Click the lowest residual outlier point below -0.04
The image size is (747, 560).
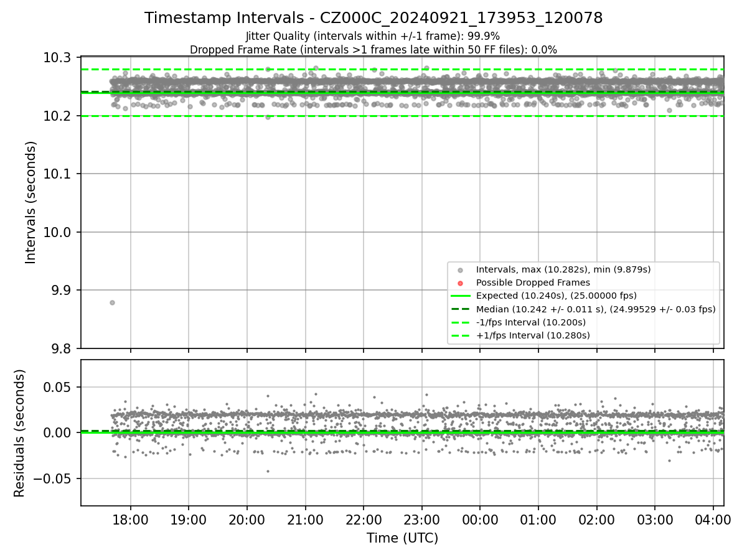(268, 471)
